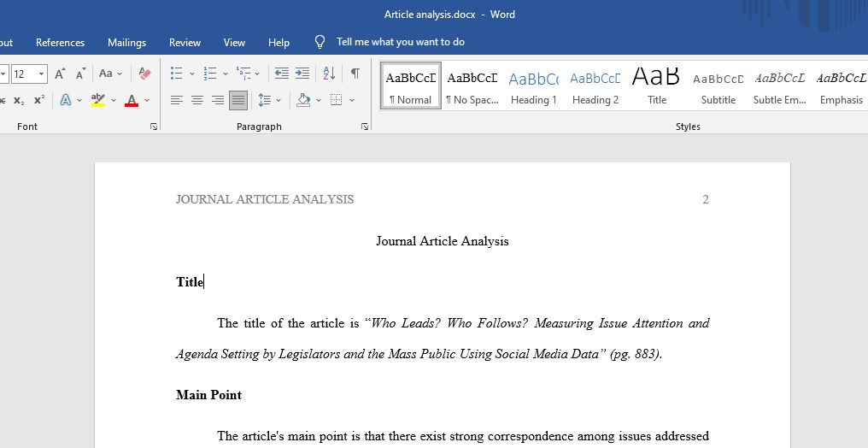This screenshot has height=448, width=868.
Task: Apply the No Spacing style
Action: [472, 85]
